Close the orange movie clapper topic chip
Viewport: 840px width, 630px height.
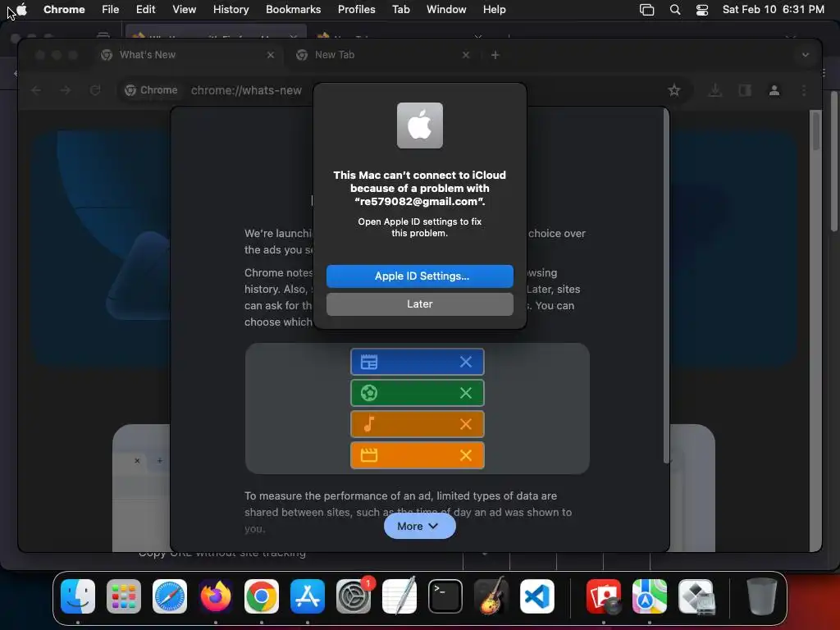(x=466, y=455)
